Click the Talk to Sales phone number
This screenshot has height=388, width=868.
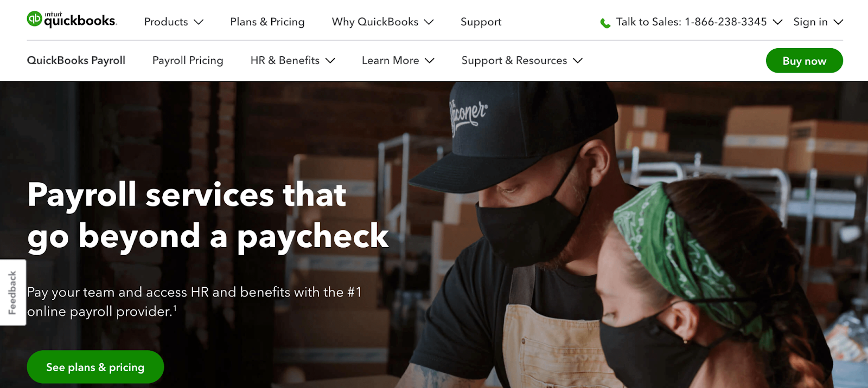(x=726, y=22)
